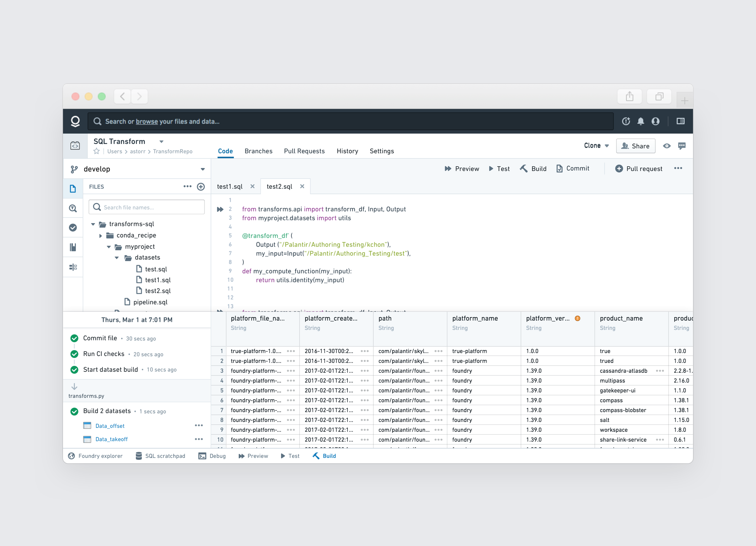The height and width of the screenshot is (546, 756).
Task: Toggle the watch eye icon
Action: [667, 146]
